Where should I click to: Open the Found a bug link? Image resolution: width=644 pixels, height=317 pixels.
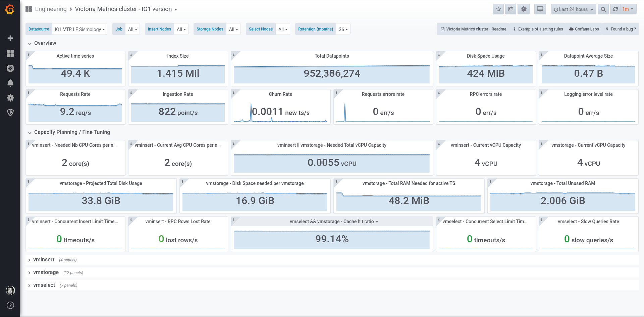coord(621,29)
